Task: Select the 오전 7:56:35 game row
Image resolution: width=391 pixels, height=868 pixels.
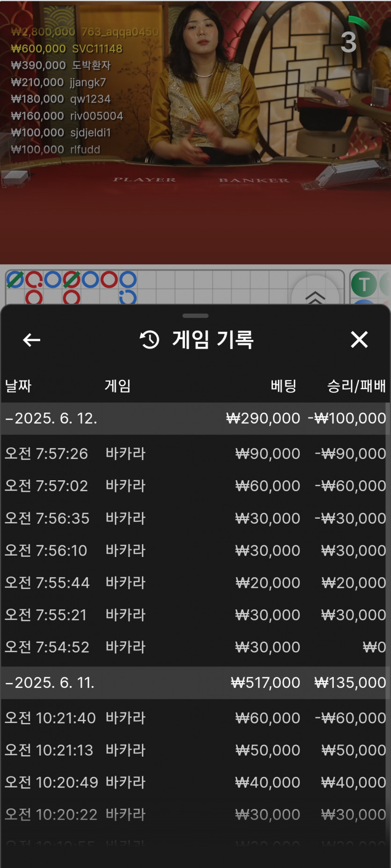Action: (195, 518)
